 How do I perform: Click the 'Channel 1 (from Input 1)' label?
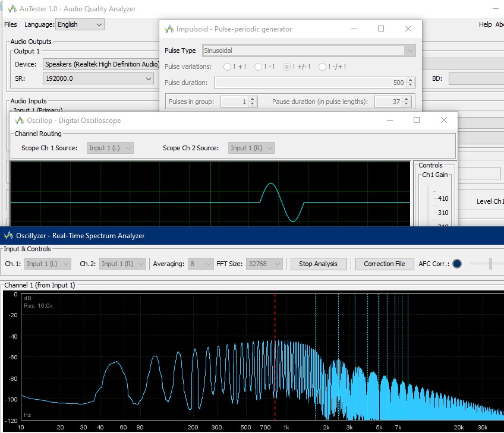(40, 285)
